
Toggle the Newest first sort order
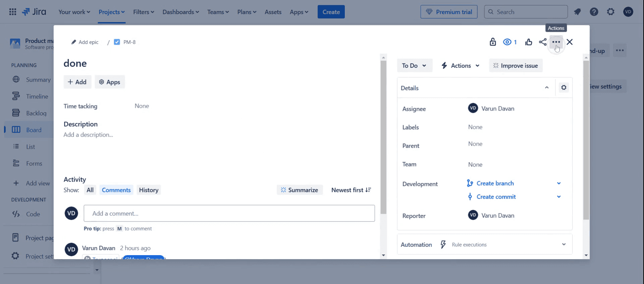point(351,190)
